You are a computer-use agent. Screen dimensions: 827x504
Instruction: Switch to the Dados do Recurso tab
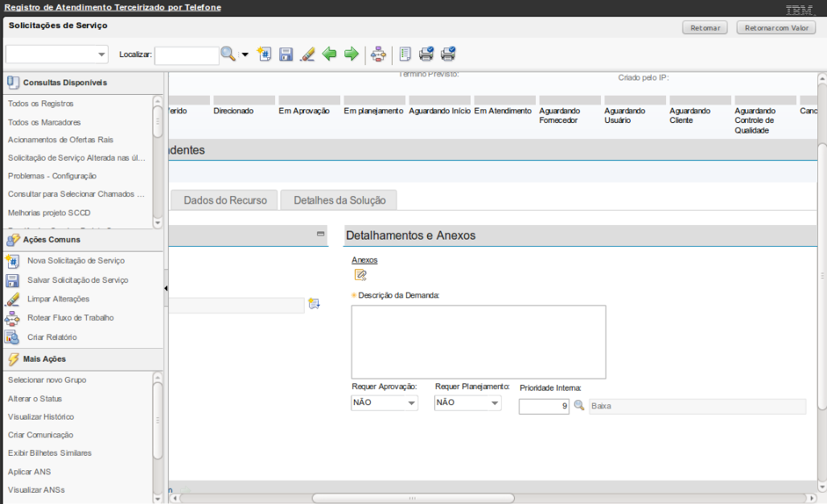tap(225, 200)
